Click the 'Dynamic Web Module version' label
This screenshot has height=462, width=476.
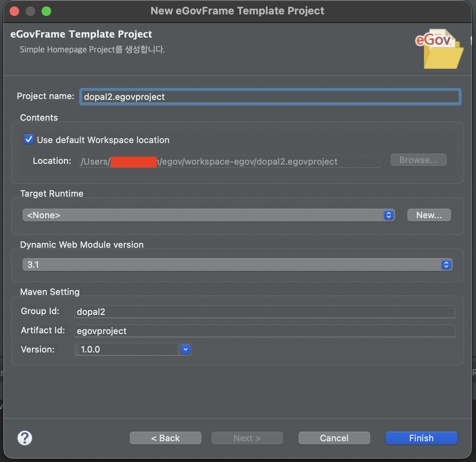pos(82,245)
